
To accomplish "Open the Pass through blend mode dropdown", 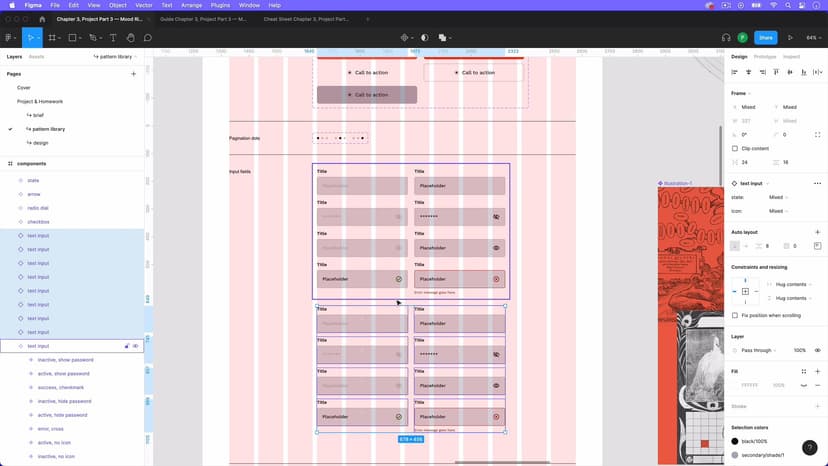I will [758, 350].
